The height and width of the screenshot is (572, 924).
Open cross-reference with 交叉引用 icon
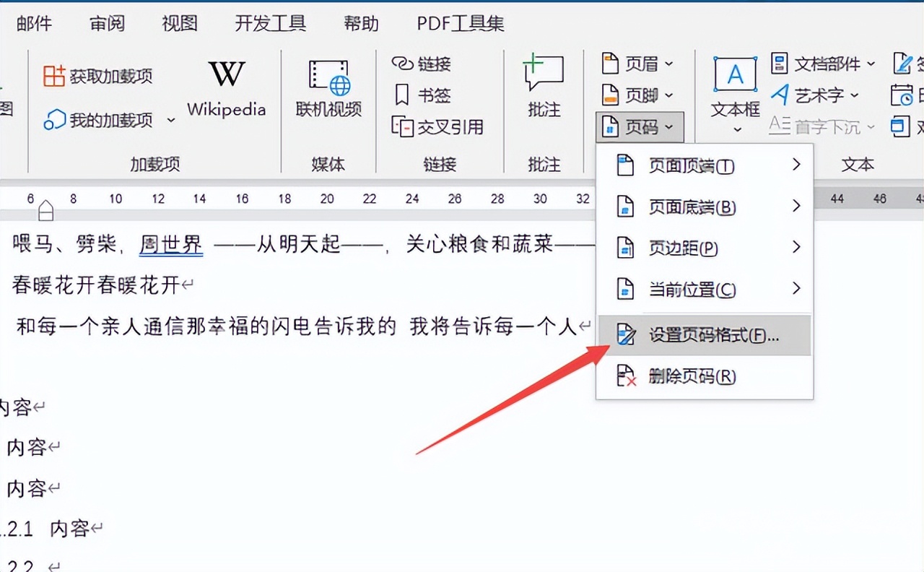pos(437,126)
